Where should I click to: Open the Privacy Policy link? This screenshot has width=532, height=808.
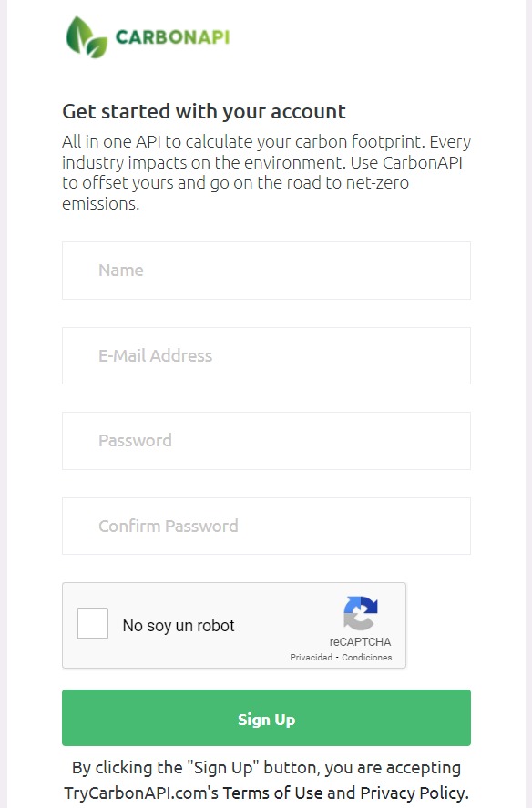[414, 793]
